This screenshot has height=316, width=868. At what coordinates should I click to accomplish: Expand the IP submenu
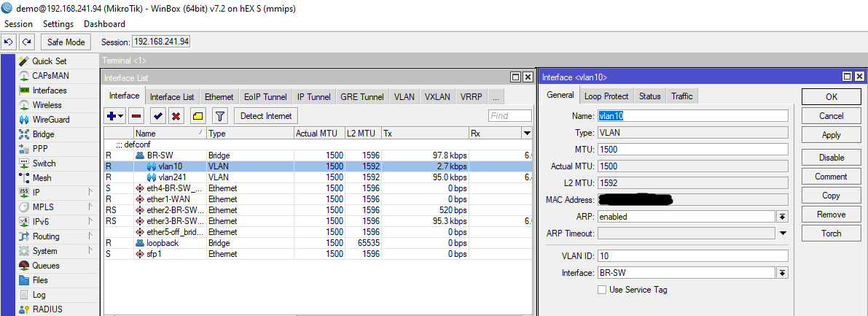(x=90, y=193)
